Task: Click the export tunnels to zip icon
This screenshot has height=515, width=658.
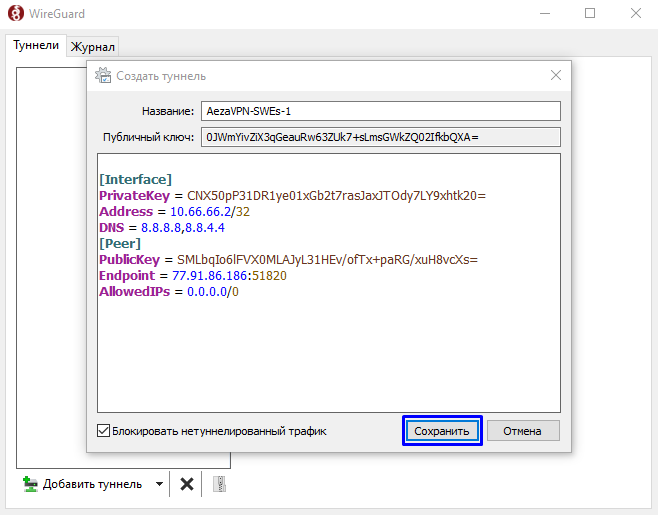Action: click(219, 485)
